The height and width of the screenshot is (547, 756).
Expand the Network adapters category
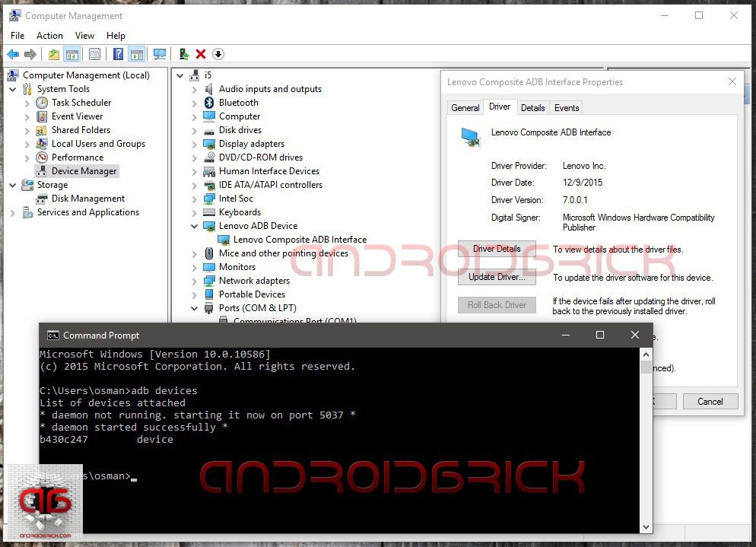(x=195, y=281)
